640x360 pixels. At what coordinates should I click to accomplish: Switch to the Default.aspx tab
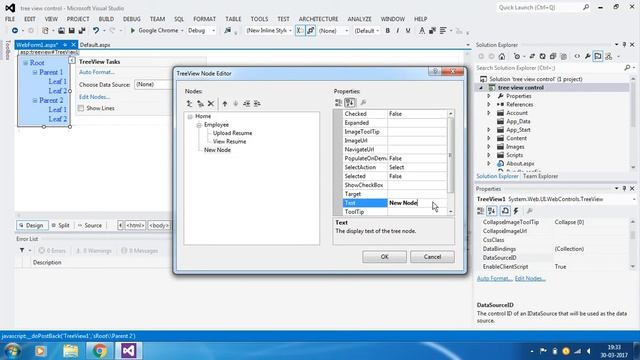pos(95,45)
